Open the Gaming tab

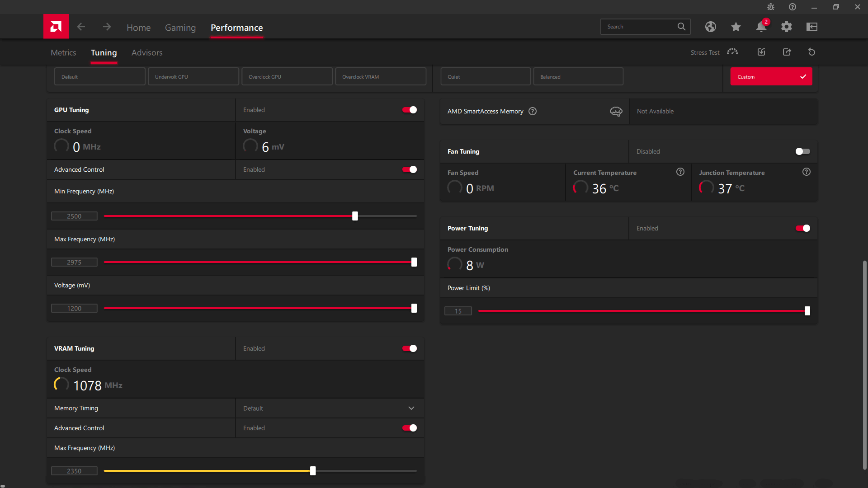click(x=180, y=28)
